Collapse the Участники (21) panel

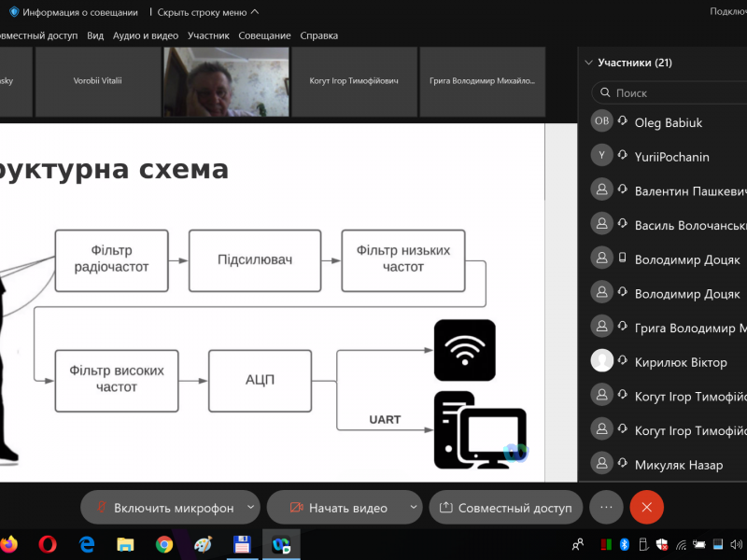pos(588,63)
